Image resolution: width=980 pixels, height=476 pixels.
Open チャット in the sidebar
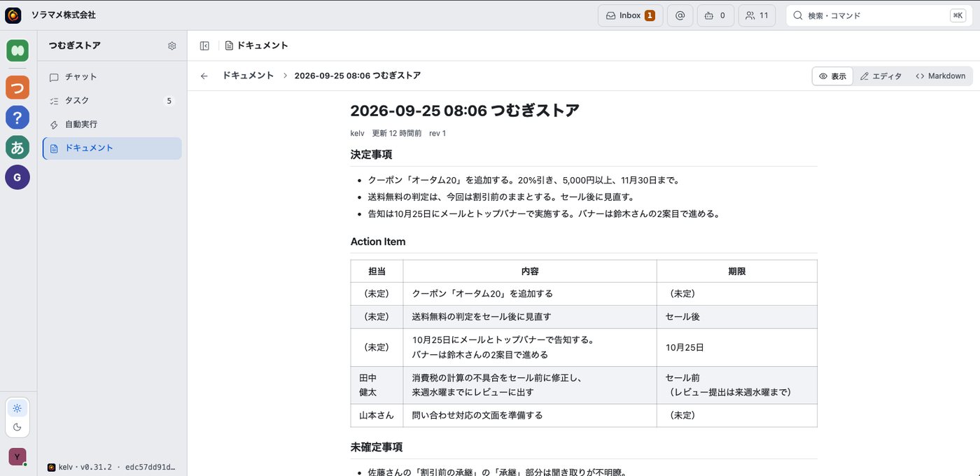click(112, 77)
